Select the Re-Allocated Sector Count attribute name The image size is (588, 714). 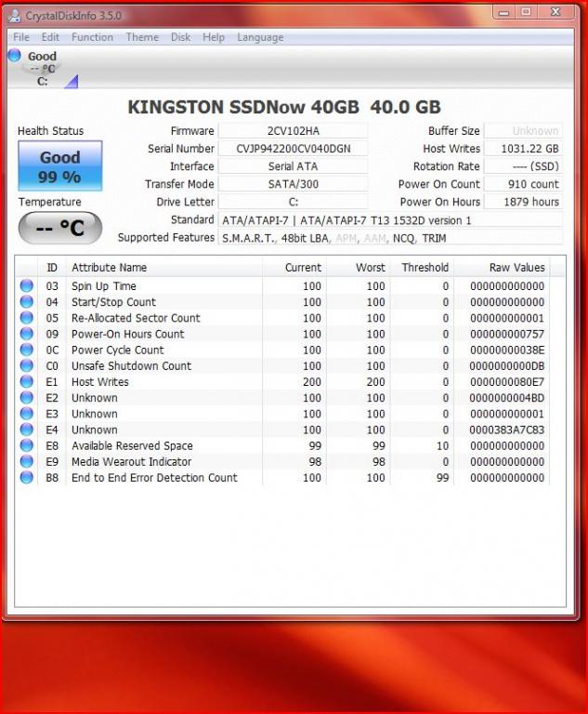point(136,318)
